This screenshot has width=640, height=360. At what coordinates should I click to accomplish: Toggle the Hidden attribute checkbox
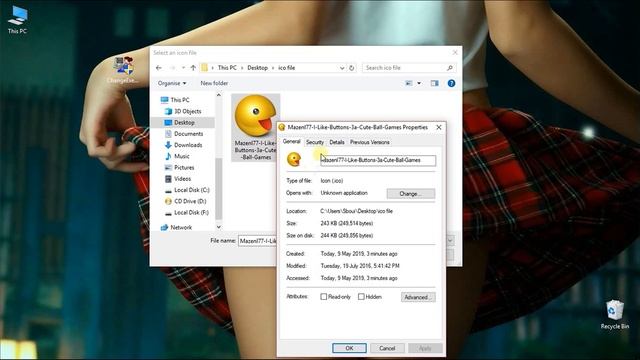[x=361, y=297]
